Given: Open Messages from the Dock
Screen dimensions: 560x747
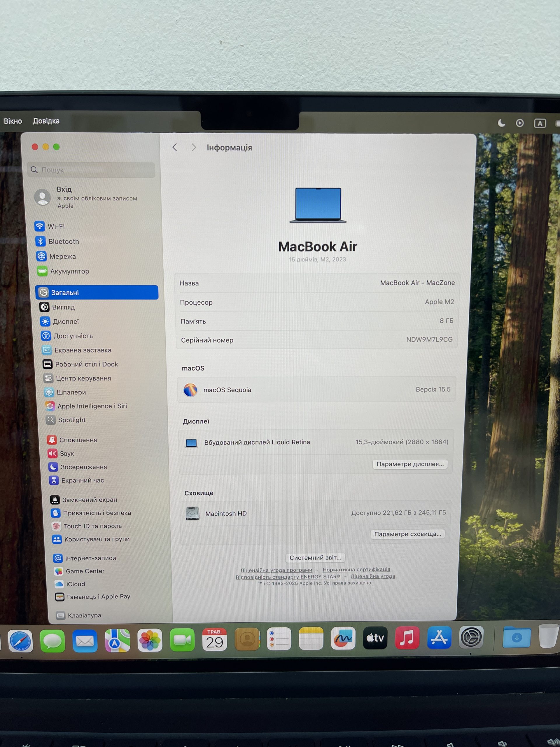Looking at the screenshot, I should pos(53,640).
